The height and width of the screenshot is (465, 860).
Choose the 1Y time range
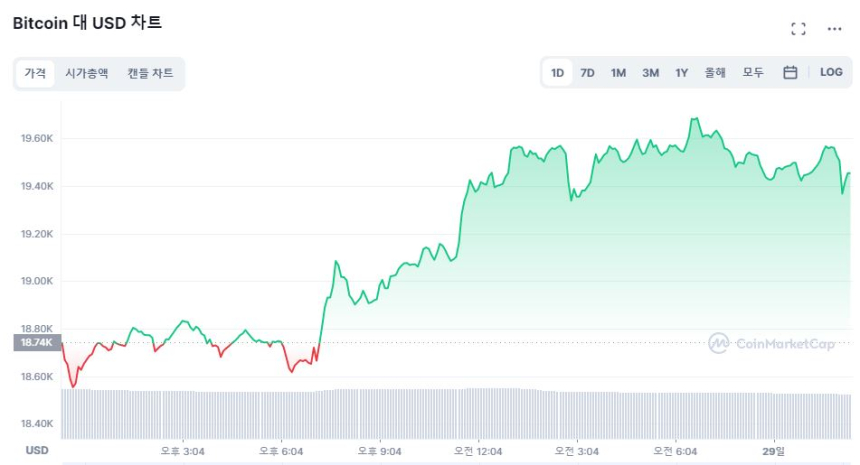(x=681, y=72)
